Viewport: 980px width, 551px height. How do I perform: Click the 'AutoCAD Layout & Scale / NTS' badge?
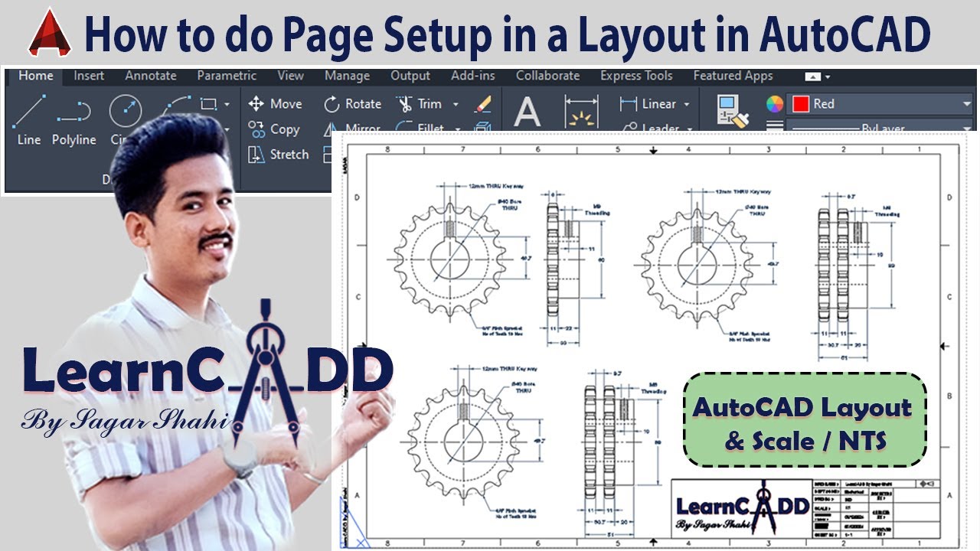pos(804,419)
